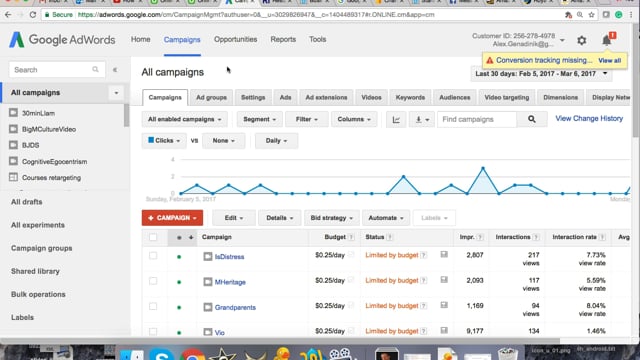
Task: Click bid simulator icon in IsDistress row
Action: pyautogui.click(x=444, y=255)
